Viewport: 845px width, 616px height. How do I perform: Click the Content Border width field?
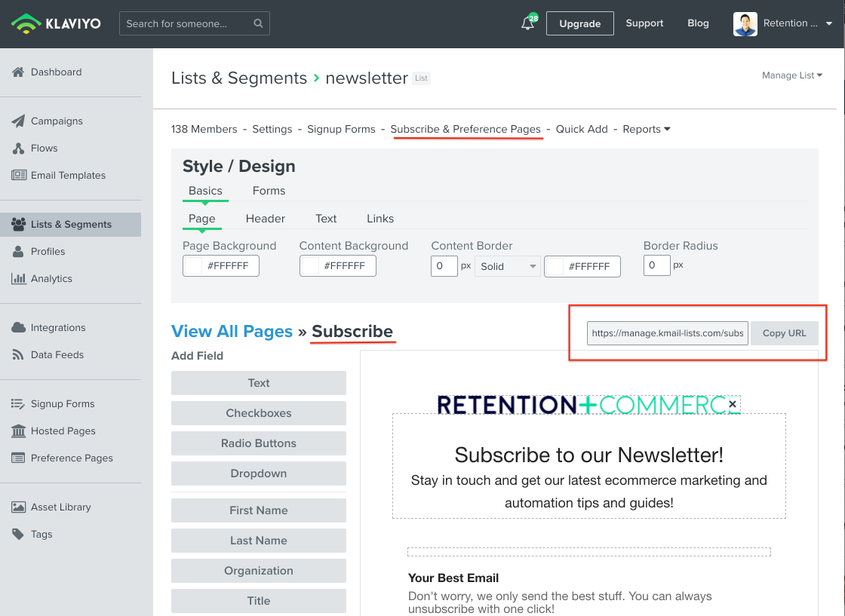[x=444, y=266]
